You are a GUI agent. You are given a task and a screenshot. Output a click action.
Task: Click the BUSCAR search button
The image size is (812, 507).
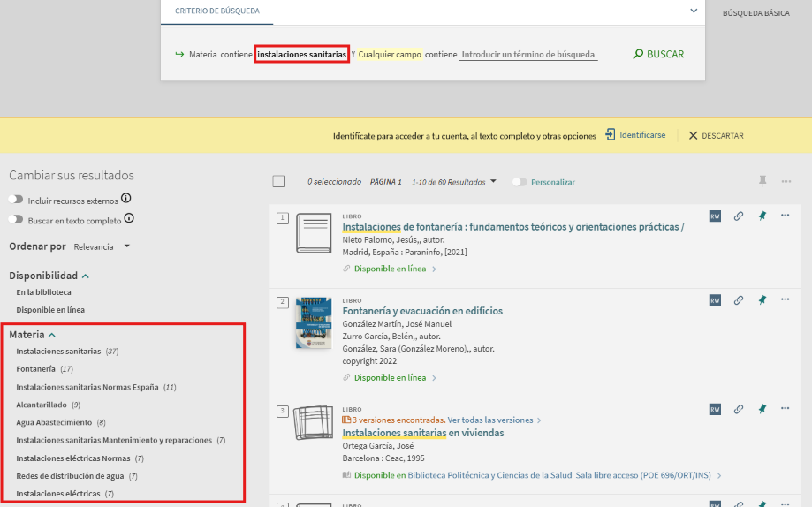tap(658, 54)
